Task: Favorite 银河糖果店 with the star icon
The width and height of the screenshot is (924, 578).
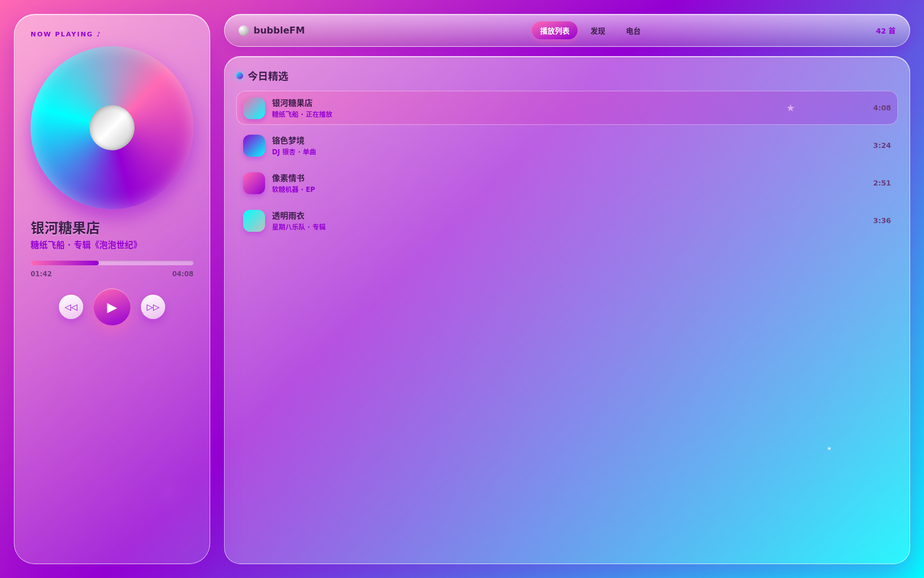Action: 791,108
